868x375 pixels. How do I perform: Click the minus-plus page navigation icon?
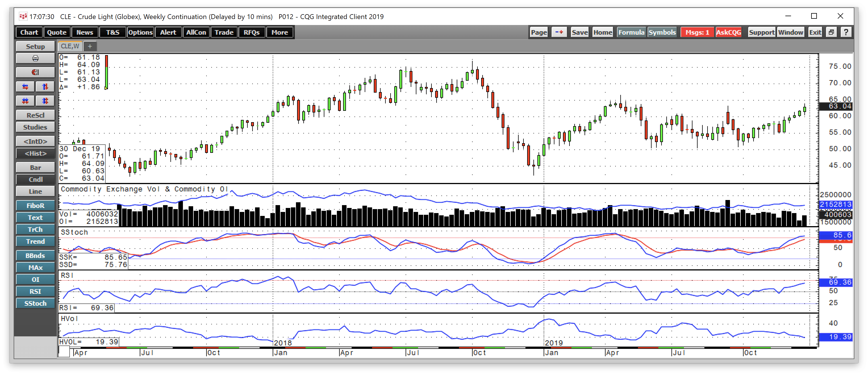tap(559, 32)
